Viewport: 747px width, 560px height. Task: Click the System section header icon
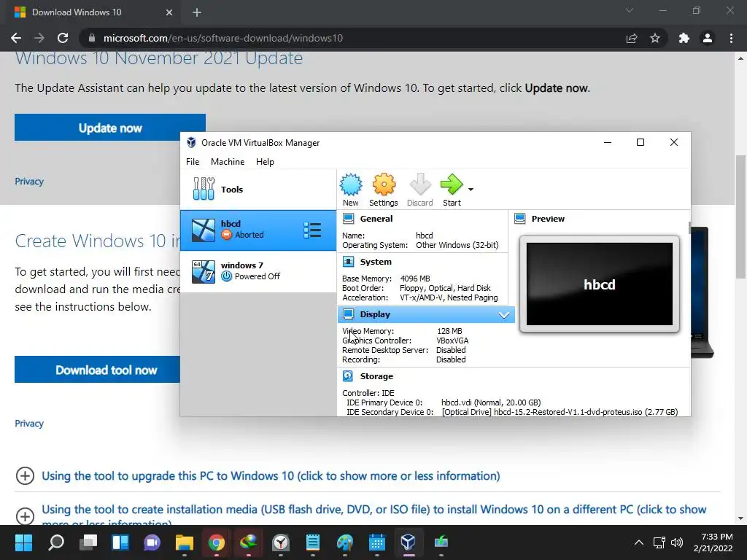(x=348, y=262)
